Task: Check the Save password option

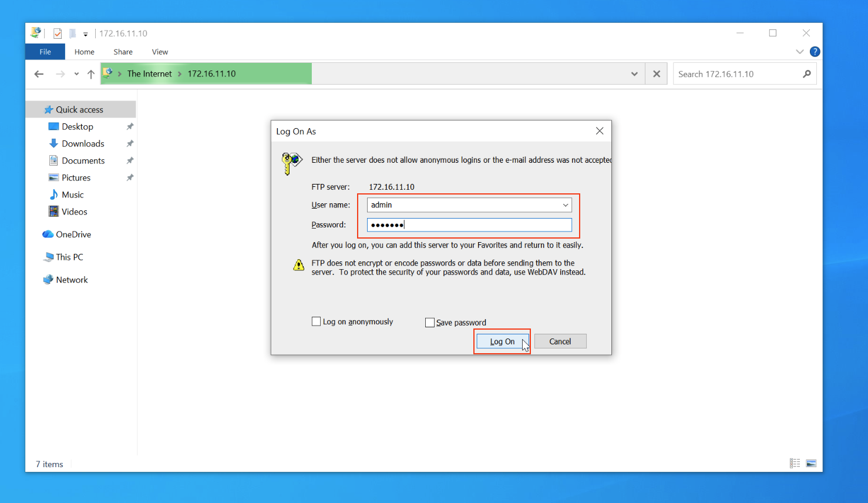Action: pyautogui.click(x=430, y=323)
